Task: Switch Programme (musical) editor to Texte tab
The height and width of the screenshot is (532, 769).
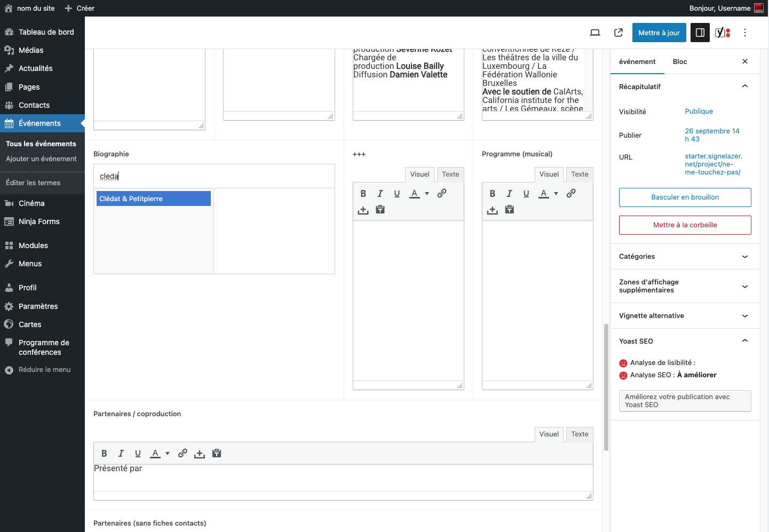Action: coord(580,174)
